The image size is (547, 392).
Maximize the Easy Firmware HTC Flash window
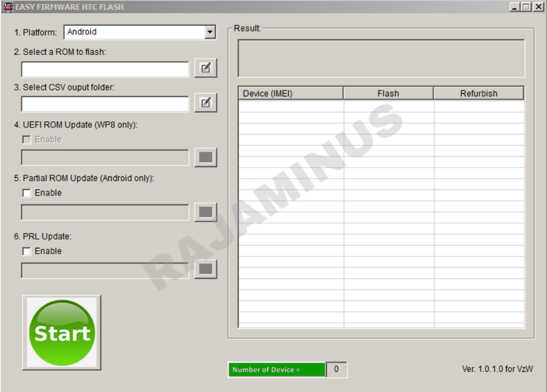526,7
